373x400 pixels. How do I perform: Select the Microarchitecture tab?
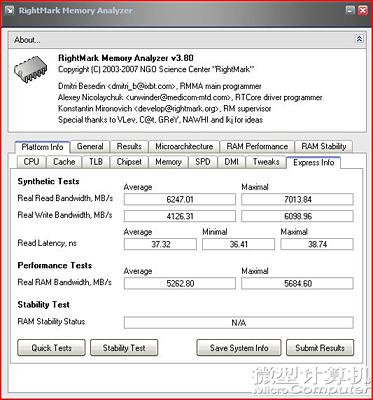pyautogui.click(x=184, y=146)
